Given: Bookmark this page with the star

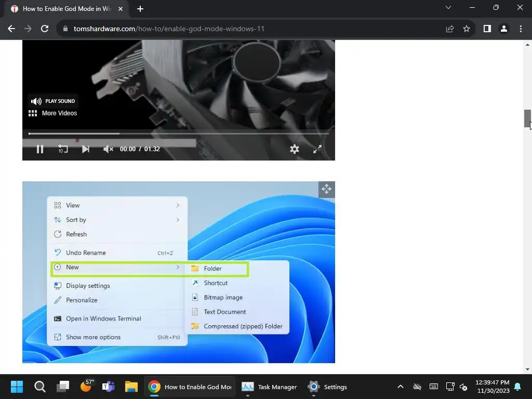Looking at the screenshot, I should pyautogui.click(x=467, y=29).
